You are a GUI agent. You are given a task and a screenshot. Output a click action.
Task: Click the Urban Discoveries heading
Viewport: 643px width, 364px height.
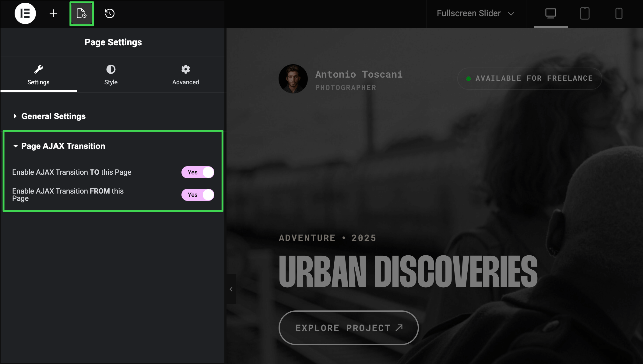[x=408, y=271]
